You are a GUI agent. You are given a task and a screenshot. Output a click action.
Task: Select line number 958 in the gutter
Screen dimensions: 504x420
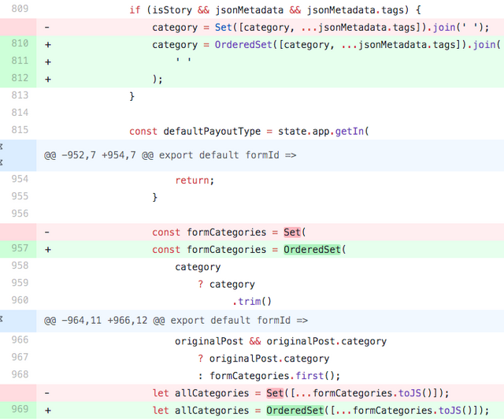(x=20, y=266)
